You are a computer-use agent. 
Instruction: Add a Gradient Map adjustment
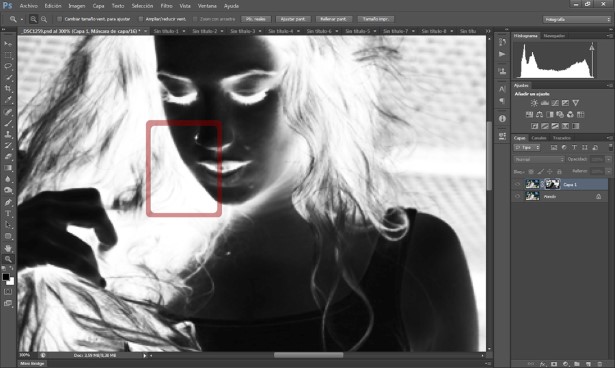pos(575,126)
